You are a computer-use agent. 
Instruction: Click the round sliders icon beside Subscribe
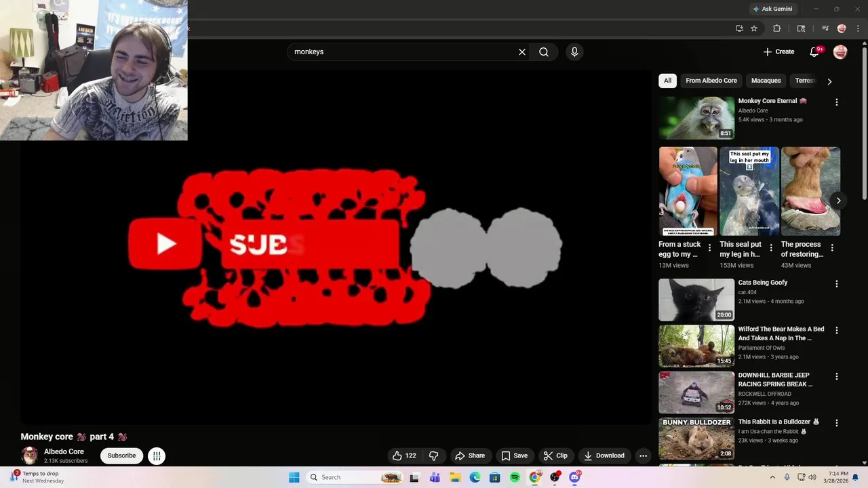pos(157,455)
